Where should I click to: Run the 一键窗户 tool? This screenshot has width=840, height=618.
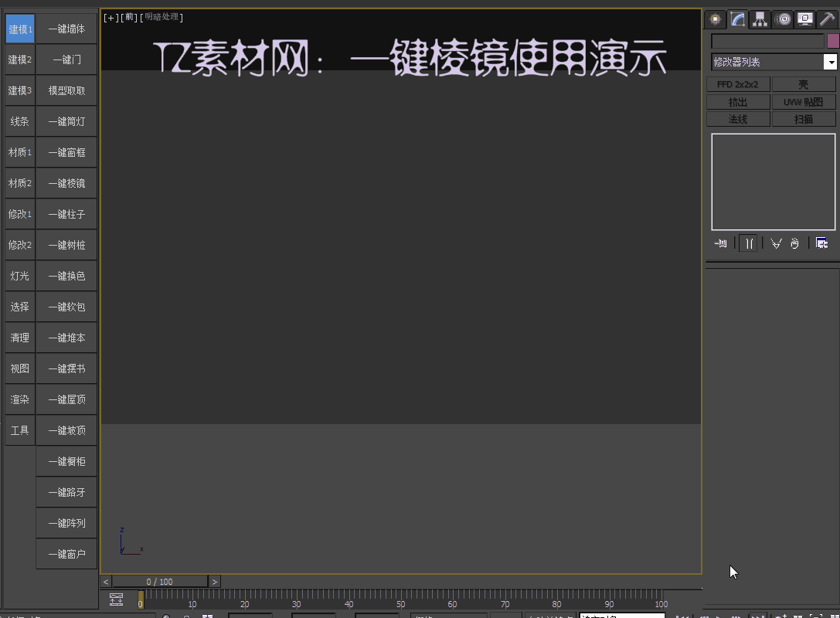point(66,555)
